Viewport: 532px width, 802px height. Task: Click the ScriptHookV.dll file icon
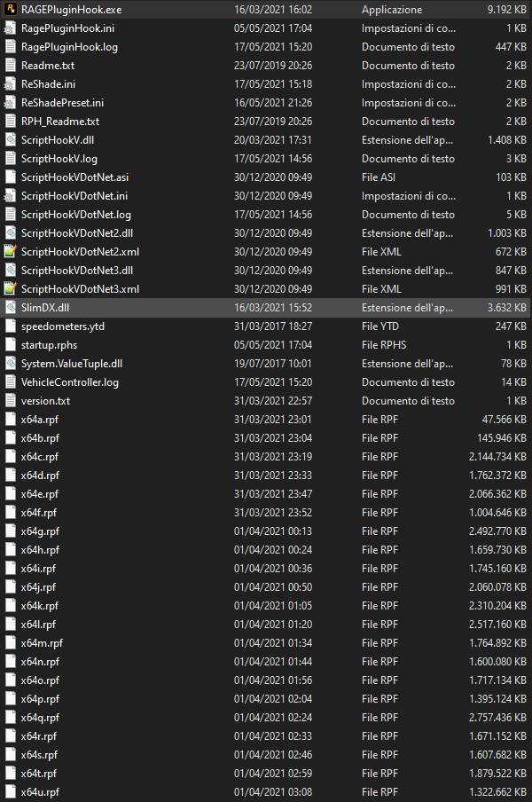coord(10,140)
